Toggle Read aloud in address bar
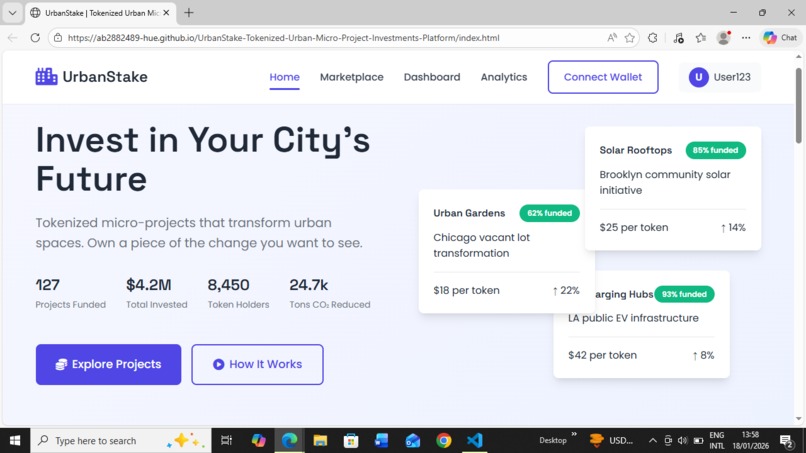806x453 pixels. pos(612,38)
